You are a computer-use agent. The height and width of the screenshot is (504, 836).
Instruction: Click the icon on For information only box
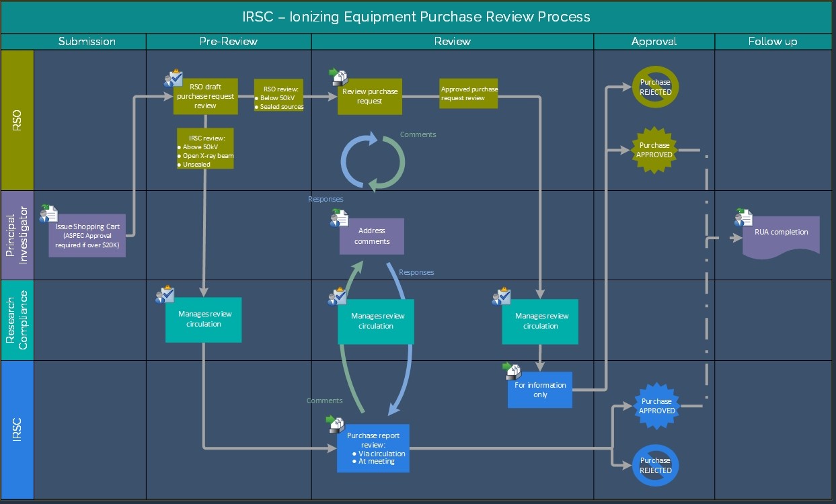pos(512,370)
